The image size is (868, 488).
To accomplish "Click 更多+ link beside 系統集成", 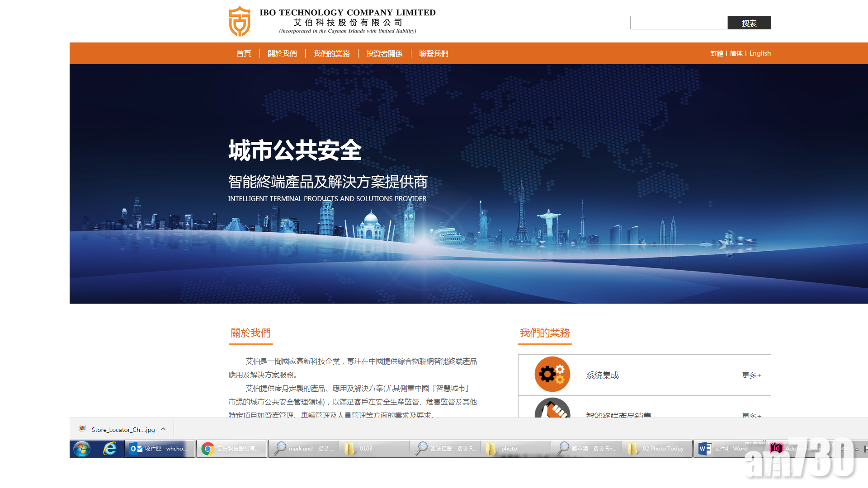I will pyautogui.click(x=751, y=375).
